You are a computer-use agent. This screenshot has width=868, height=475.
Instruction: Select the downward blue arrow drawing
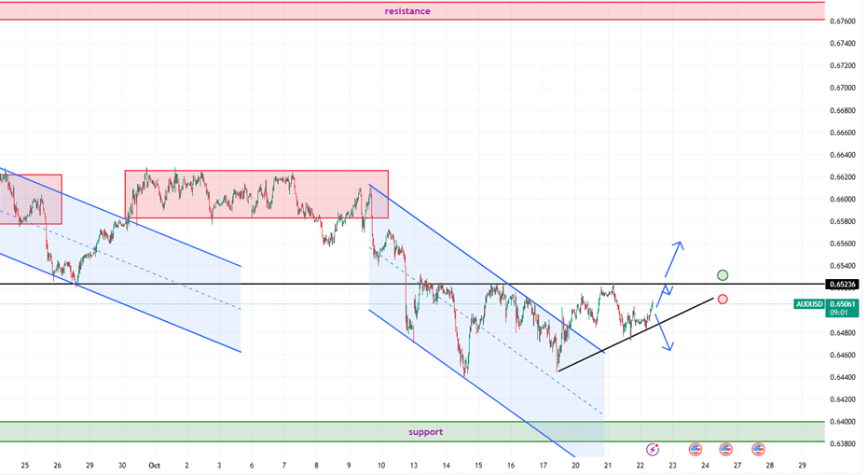pyautogui.click(x=664, y=331)
